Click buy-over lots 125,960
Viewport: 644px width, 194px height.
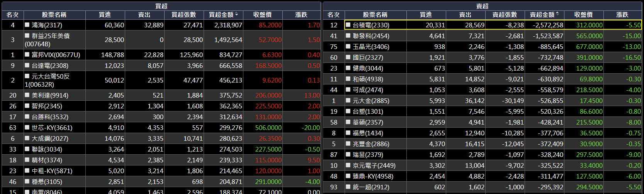[191, 55]
